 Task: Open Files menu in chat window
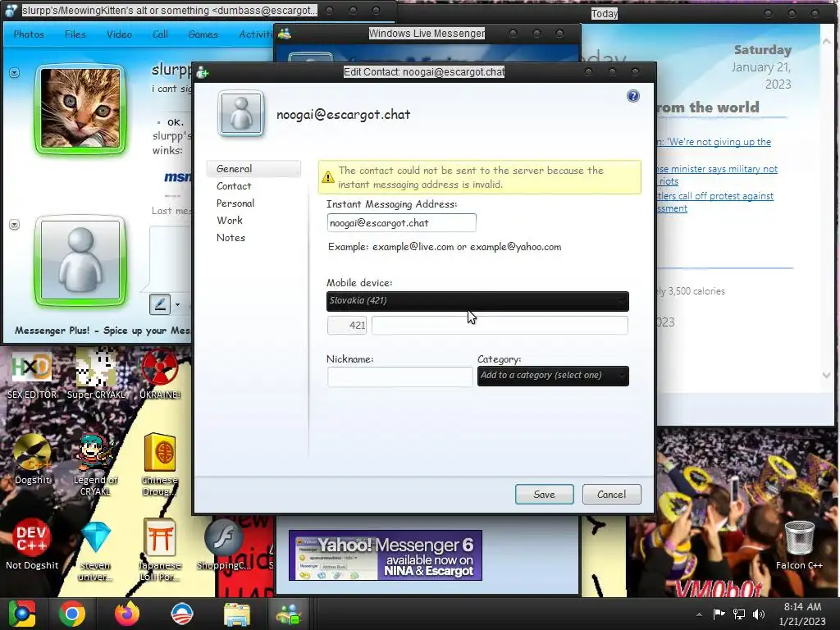(75, 34)
